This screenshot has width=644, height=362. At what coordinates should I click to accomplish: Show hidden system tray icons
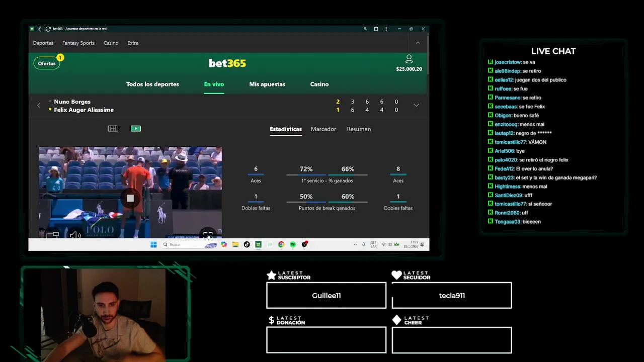pos(355,245)
